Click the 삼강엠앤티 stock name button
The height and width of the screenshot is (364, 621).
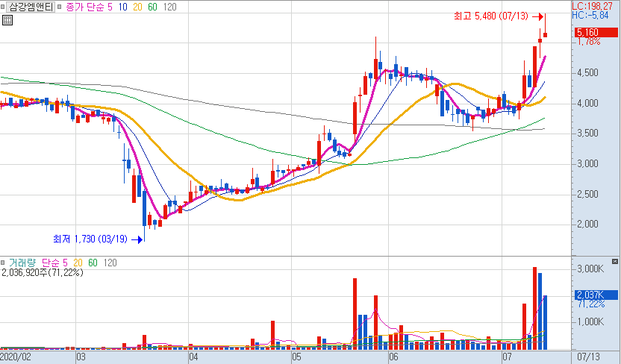click(31, 7)
